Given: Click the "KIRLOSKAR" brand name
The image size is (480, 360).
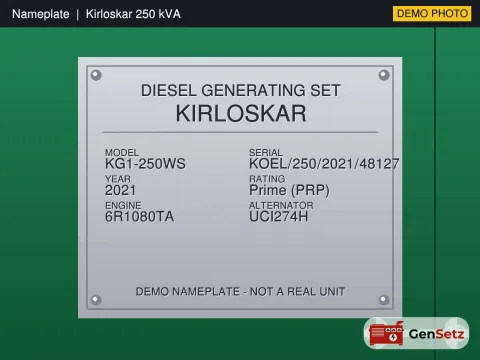Looking at the screenshot, I should point(241,113).
